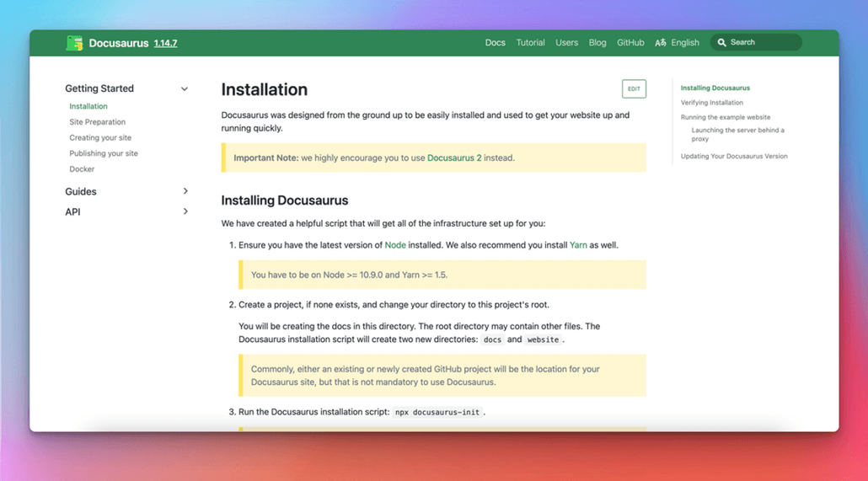The height and width of the screenshot is (481, 868).
Task: Open the GitHub navbar link
Action: tap(630, 43)
